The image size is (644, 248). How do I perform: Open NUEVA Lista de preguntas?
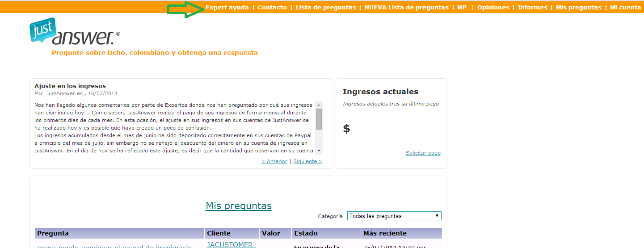point(406,8)
